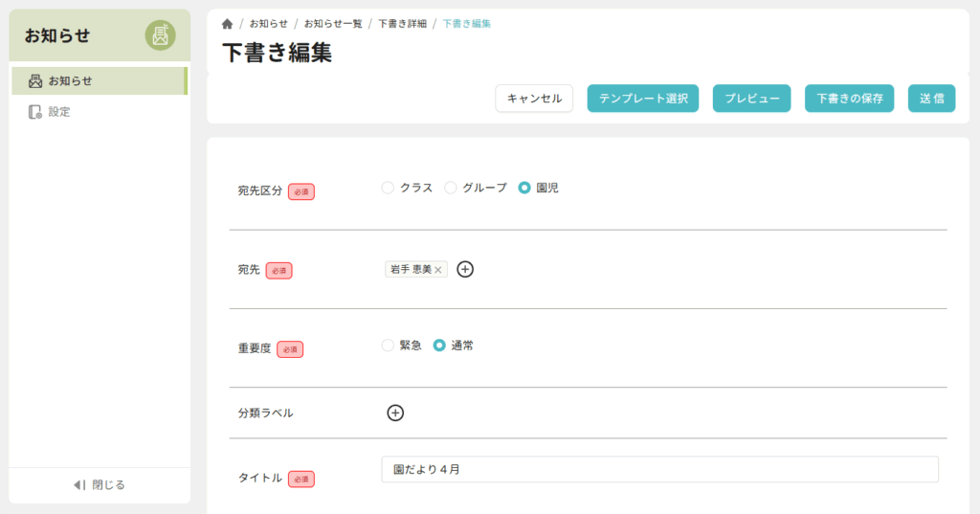Open 設定 in the sidebar menu
The image size is (980, 514).
pos(59,112)
